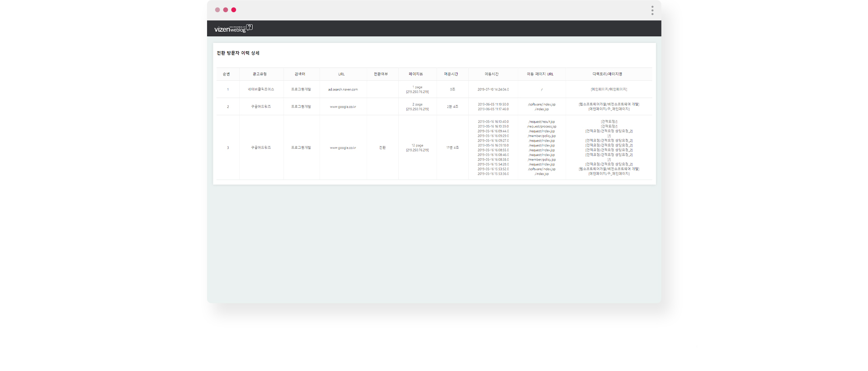
Task: Click the 이동 페이지 URL column header
Action: click(x=540, y=74)
